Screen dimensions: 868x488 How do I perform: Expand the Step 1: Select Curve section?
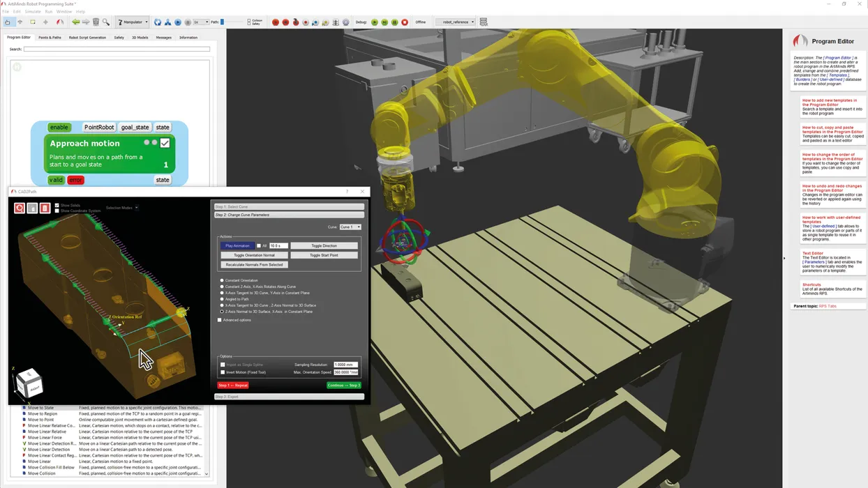coord(289,207)
